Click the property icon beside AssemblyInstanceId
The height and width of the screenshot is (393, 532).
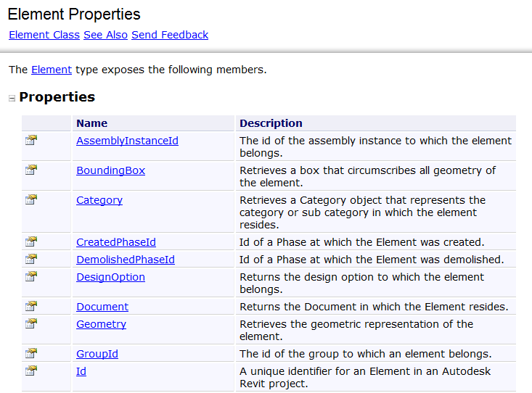(31, 140)
